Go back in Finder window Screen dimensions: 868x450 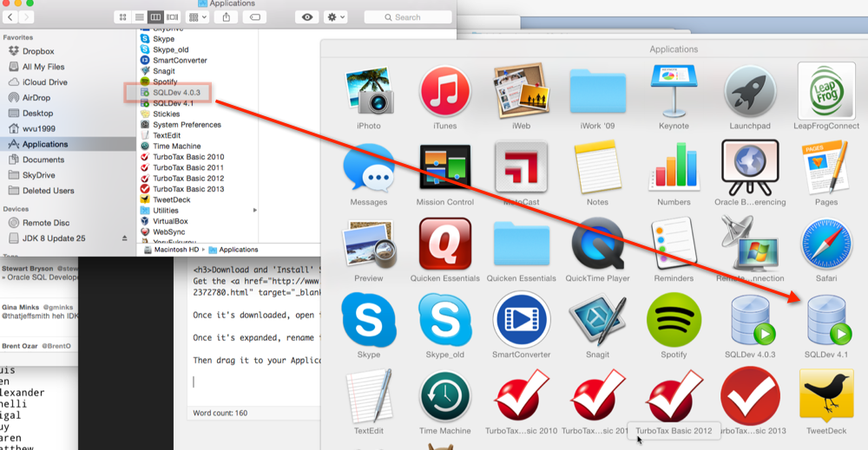tap(10, 17)
